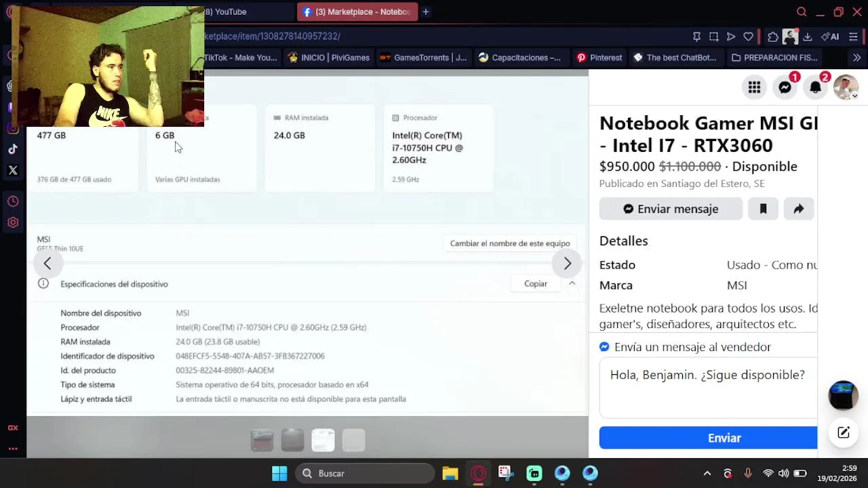Click Cambiar el nombre de este equipo
This screenshot has width=868, height=488.
pos(510,243)
